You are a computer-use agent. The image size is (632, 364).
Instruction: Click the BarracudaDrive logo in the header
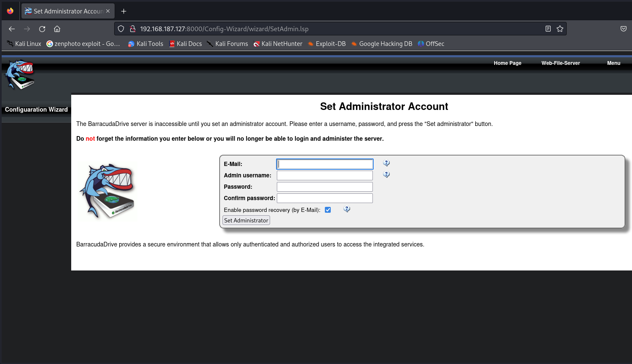click(x=19, y=75)
